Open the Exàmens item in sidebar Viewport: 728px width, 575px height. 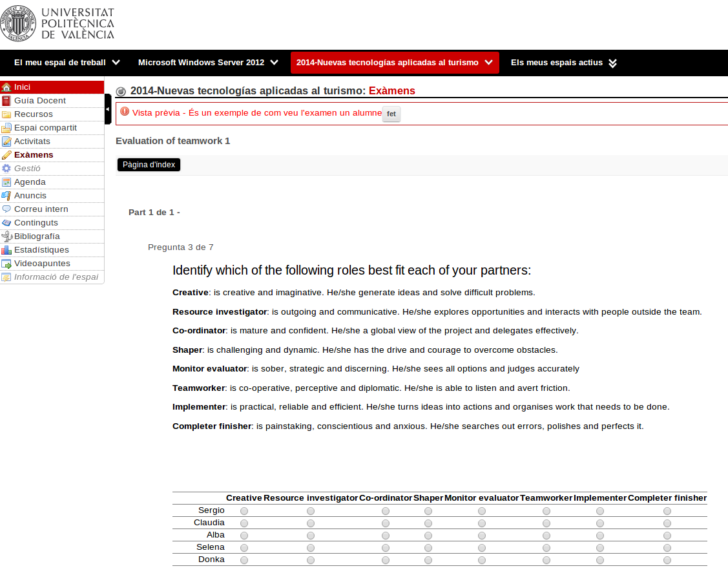(x=34, y=155)
